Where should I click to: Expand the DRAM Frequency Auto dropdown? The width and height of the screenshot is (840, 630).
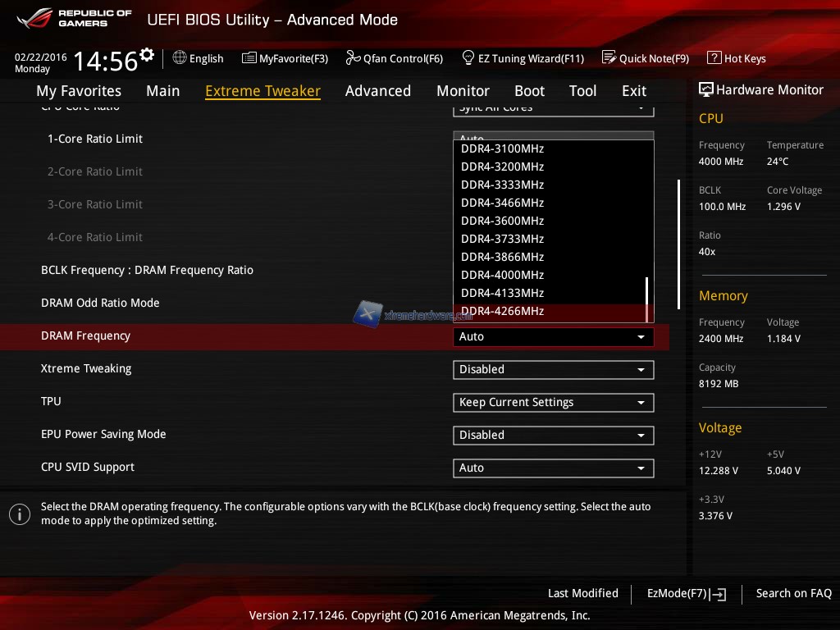click(x=553, y=336)
